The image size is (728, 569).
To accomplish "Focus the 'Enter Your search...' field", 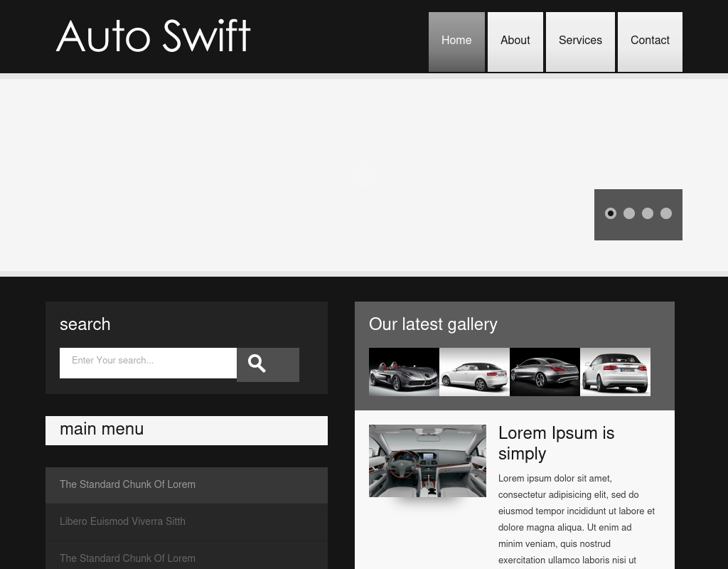I will click(x=148, y=362).
